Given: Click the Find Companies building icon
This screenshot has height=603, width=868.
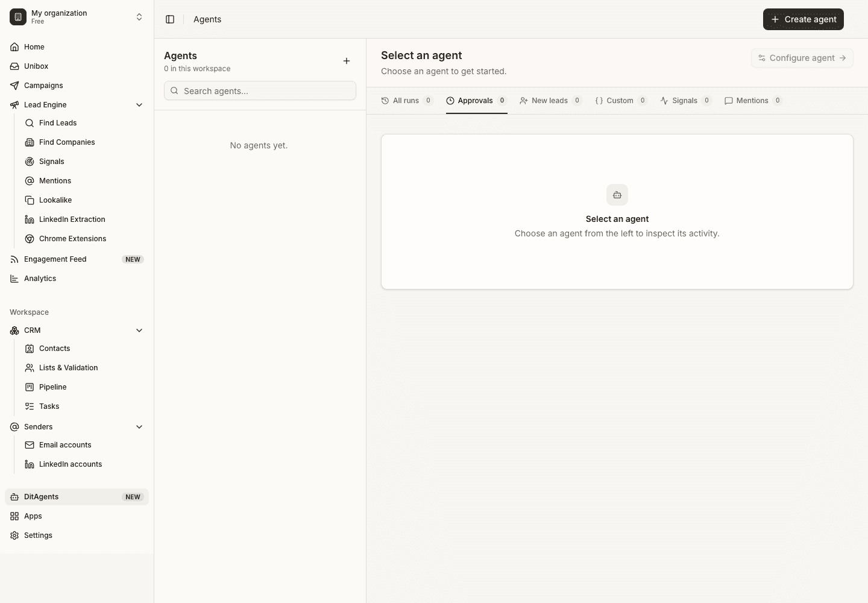Looking at the screenshot, I should click(30, 142).
